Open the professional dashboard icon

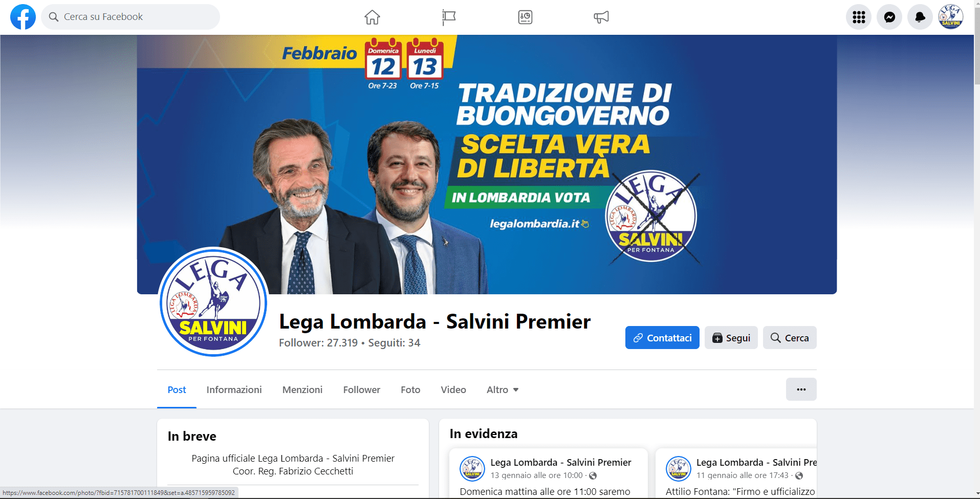click(525, 17)
